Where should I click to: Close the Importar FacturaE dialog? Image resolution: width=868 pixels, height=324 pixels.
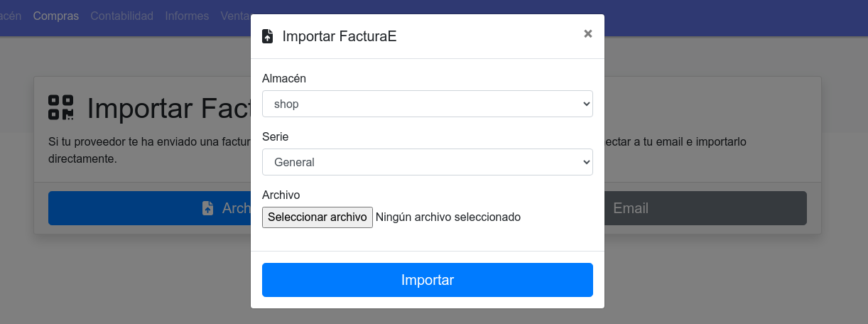[x=588, y=33]
